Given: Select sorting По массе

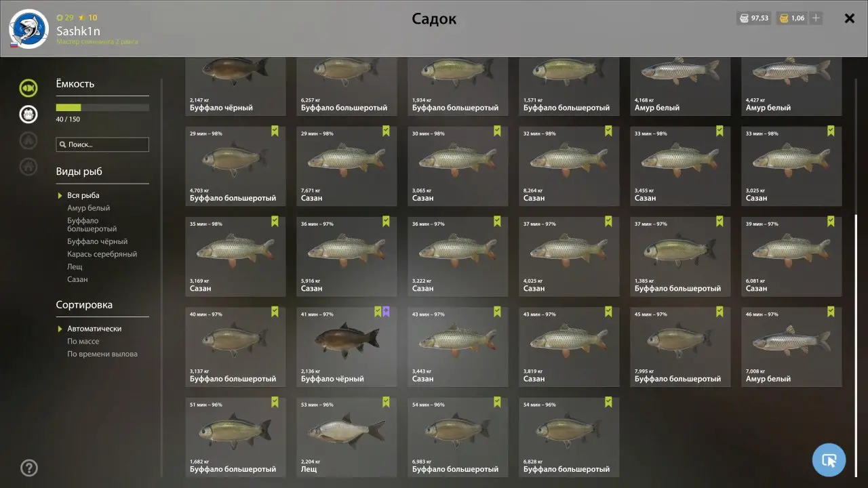Looking at the screenshot, I should [x=83, y=342].
